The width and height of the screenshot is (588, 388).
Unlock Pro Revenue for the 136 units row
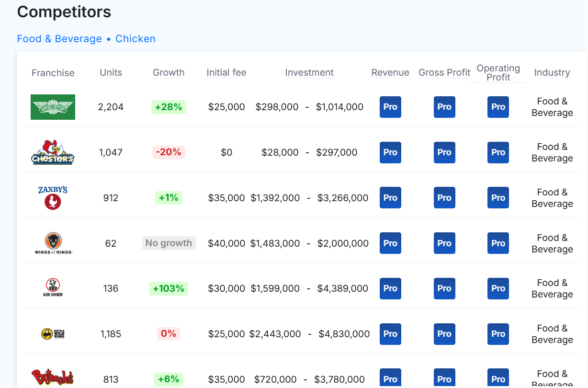pyautogui.click(x=390, y=288)
